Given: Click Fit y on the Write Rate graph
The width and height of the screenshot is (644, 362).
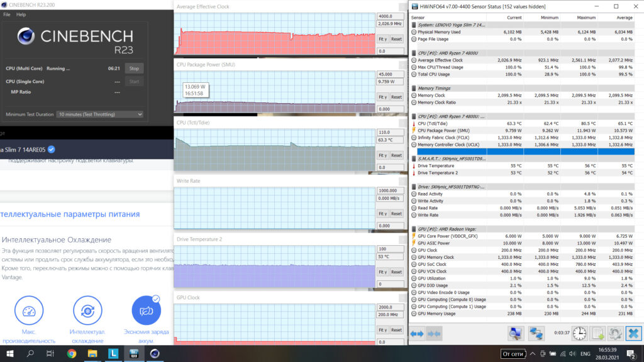Looking at the screenshot, I should [x=383, y=214].
